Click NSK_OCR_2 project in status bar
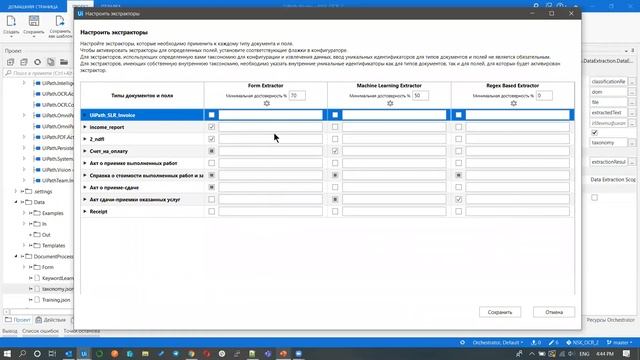This screenshot has width=640, height=360. tap(582, 342)
